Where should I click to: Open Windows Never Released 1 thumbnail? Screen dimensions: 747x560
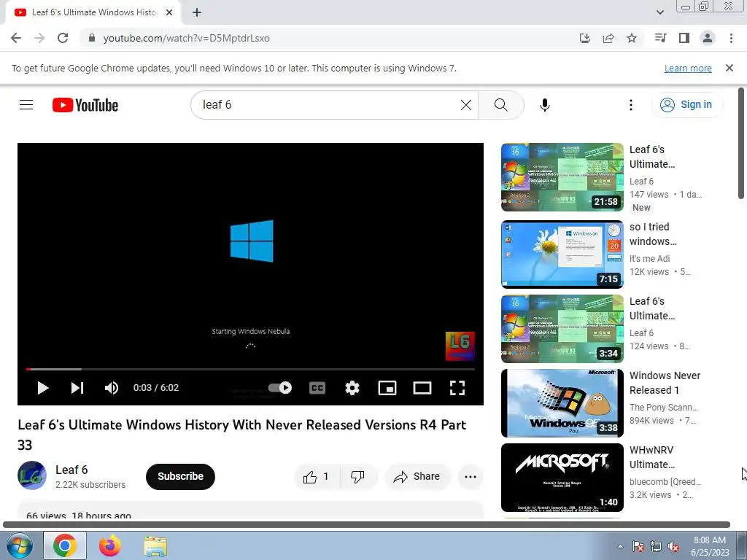(x=562, y=402)
